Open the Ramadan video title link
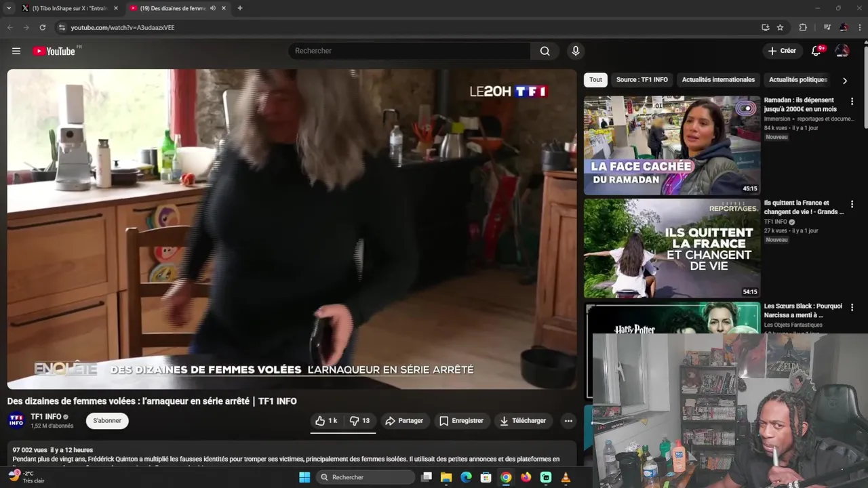Image resolution: width=868 pixels, height=488 pixels. pos(801,104)
